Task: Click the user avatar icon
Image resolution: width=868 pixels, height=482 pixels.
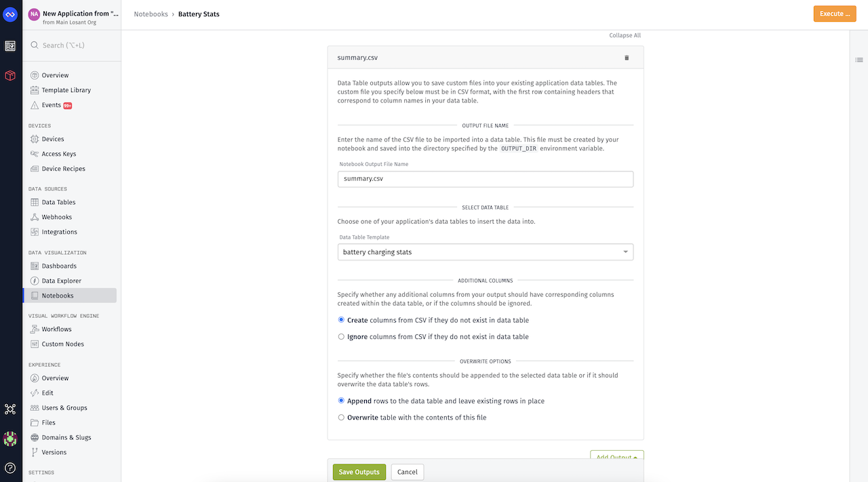Action: pos(10,439)
